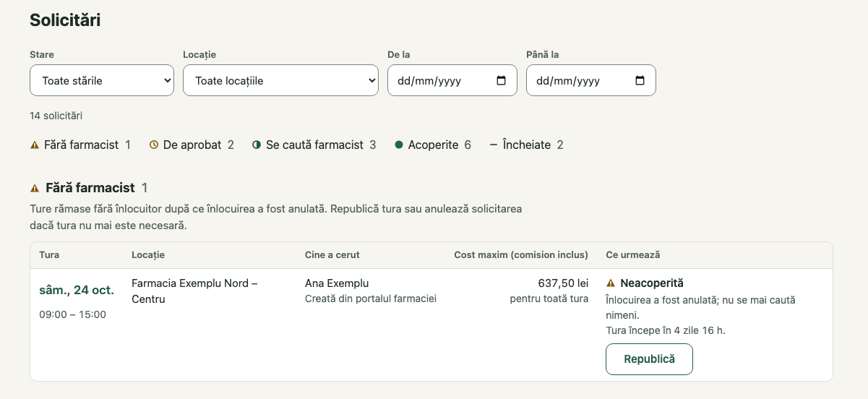Click half-circle icon beside Se caută farmacist

[x=257, y=145]
